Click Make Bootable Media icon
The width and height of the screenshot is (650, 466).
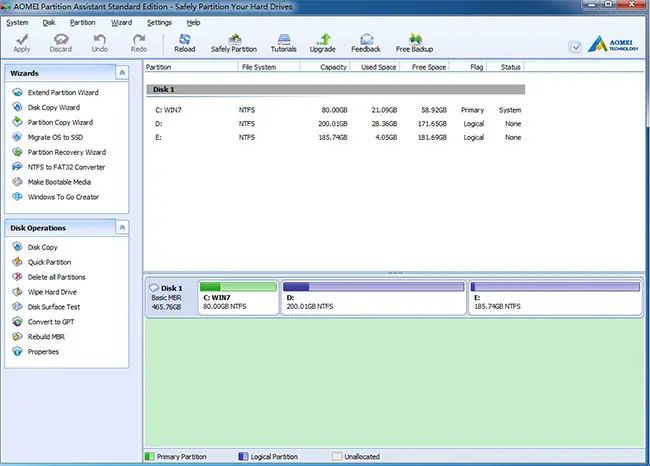(17, 182)
